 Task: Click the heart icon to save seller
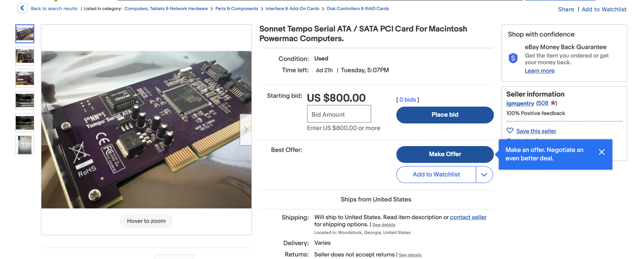click(x=510, y=131)
